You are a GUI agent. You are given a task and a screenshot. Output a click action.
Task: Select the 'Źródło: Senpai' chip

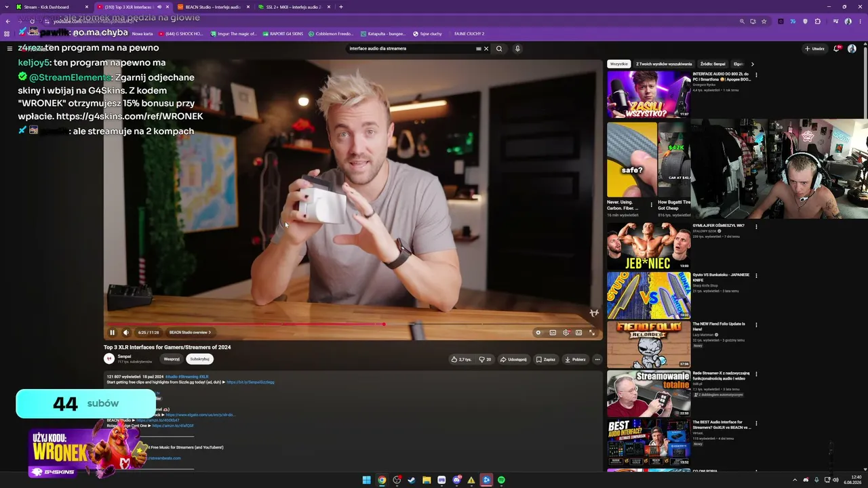(x=713, y=64)
